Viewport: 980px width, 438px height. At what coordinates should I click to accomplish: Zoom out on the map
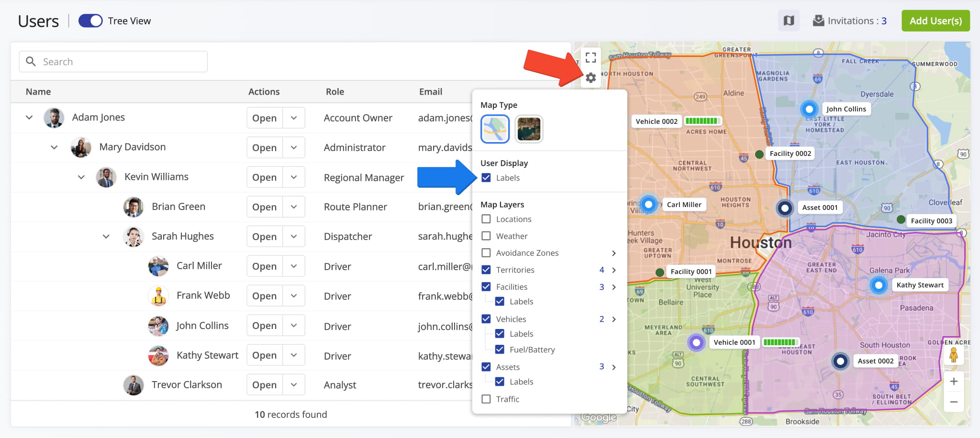[954, 402]
